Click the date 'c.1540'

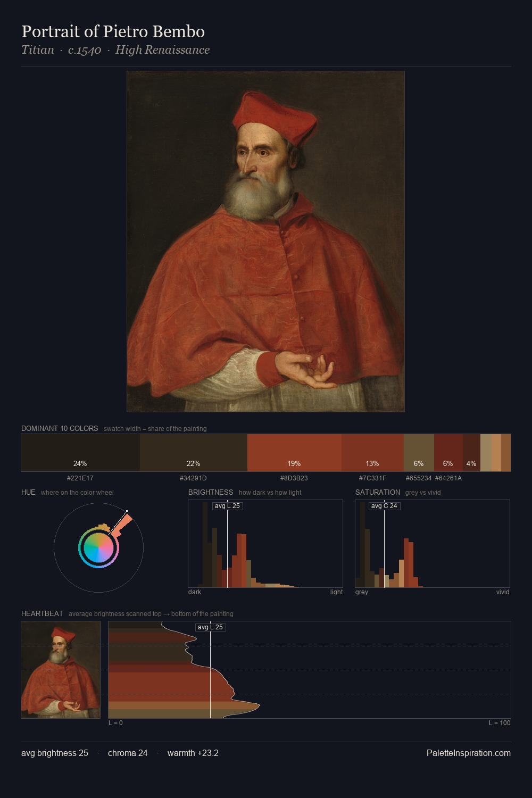pyautogui.click(x=85, y=50)
